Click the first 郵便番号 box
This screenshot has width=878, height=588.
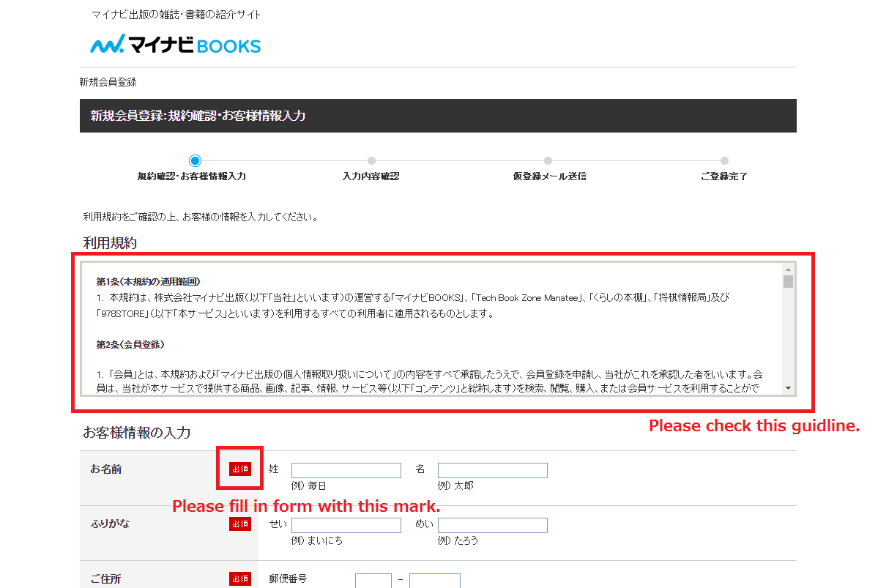[373, 581]
